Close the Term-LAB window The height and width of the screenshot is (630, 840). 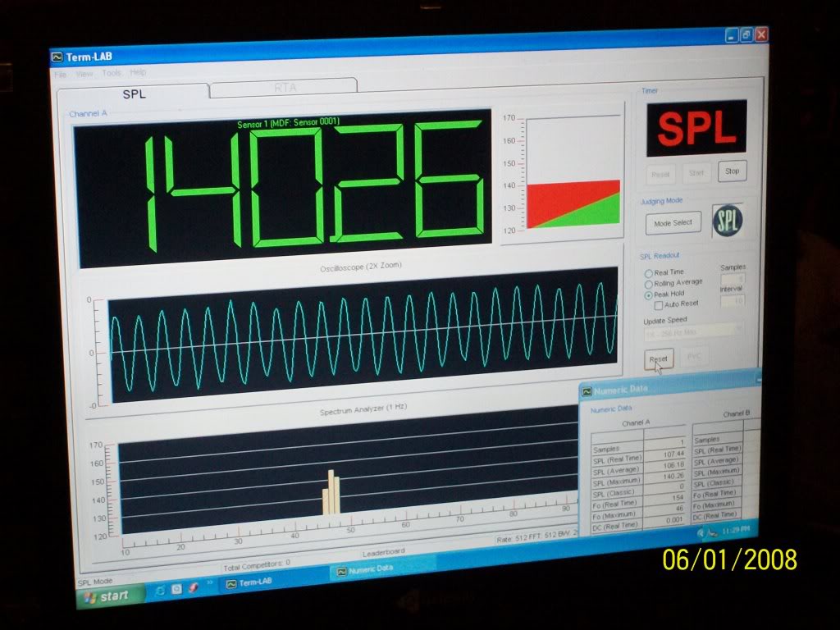[x=761, y=34]
